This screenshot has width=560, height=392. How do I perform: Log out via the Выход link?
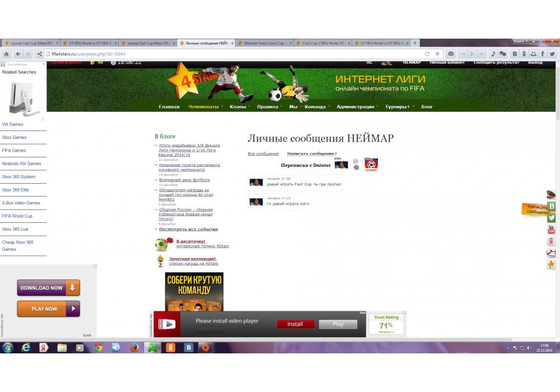point(535,63)
